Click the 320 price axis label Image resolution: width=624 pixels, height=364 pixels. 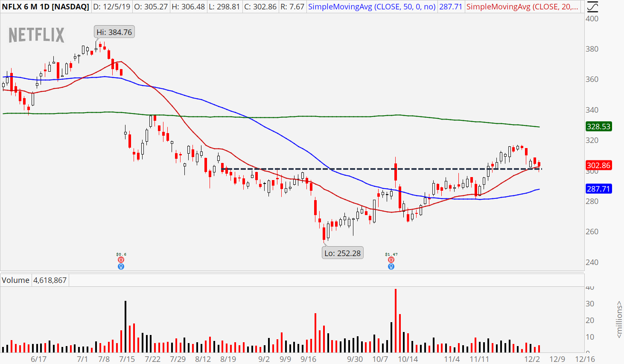pos(592,140)
